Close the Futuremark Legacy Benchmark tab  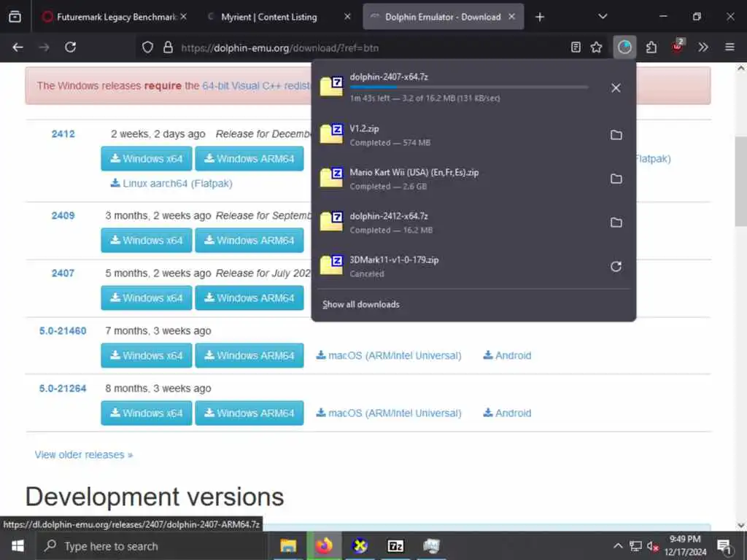(183, 17)
